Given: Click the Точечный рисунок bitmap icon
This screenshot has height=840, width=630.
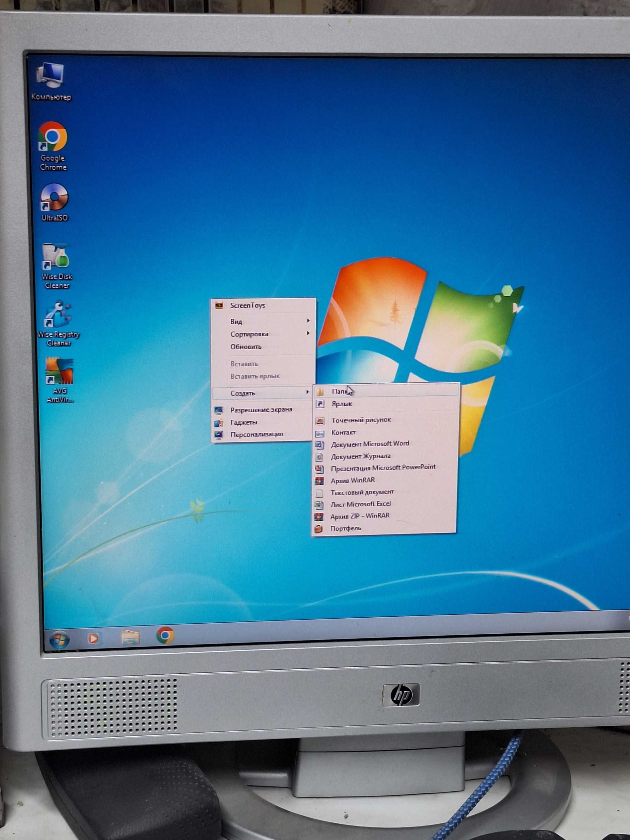Looking at the screenshot, I should (x=320, y=421).
